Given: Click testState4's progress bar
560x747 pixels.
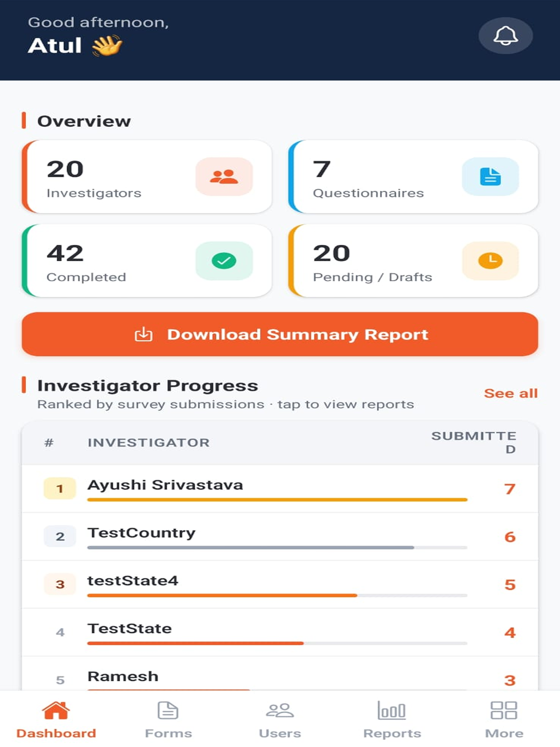Looking at the screenshot, I should (x=277, y=596).
